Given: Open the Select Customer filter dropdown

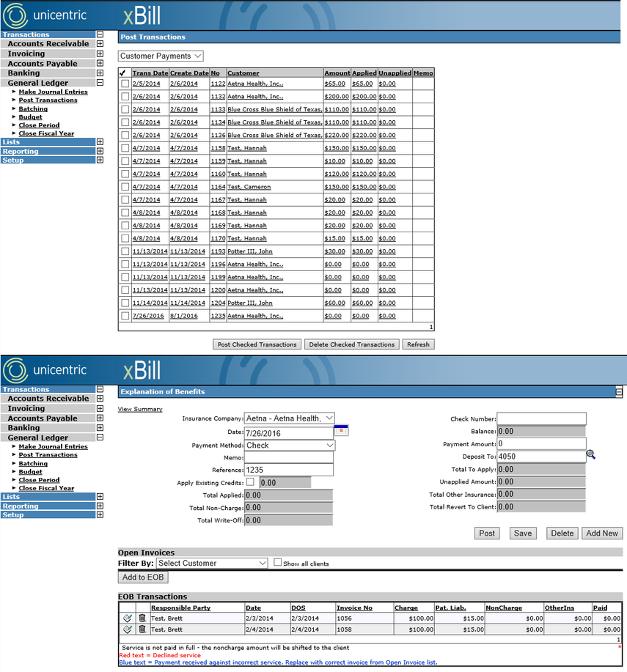Looking at the screenshot, I should [x=212, y=563].
